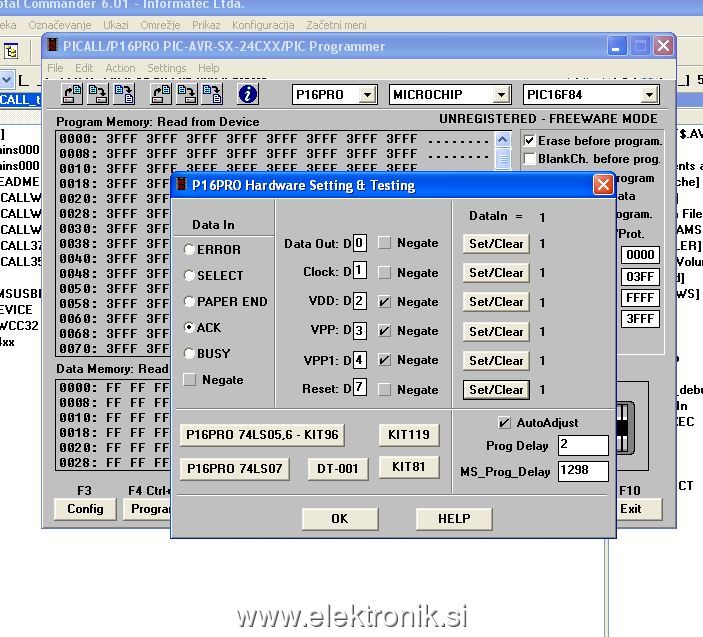
Task: Uncheck the Negate checkbox for VPP1
Action: tap(384, 360)
